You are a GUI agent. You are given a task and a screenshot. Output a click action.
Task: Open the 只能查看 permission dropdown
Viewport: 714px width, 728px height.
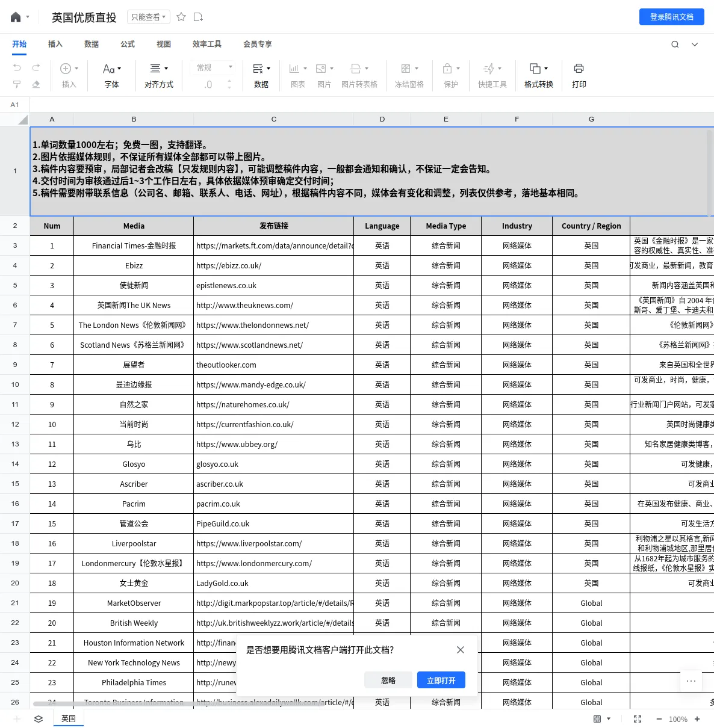(149, 17)
